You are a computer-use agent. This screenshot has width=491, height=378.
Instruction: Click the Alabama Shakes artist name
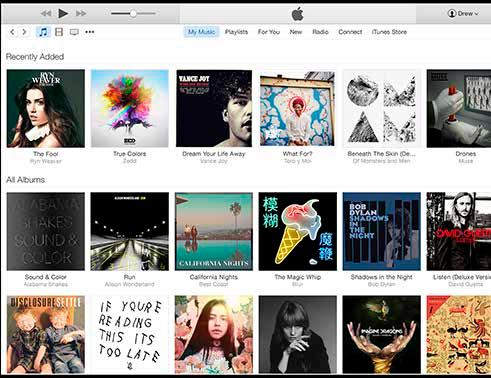[x=46, y=284]
